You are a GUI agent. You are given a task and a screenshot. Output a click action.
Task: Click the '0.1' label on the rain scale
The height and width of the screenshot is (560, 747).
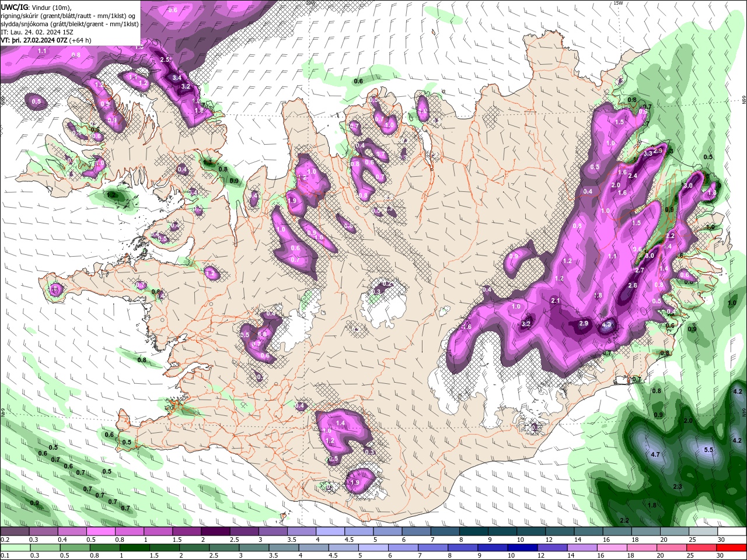pos(5,555)
